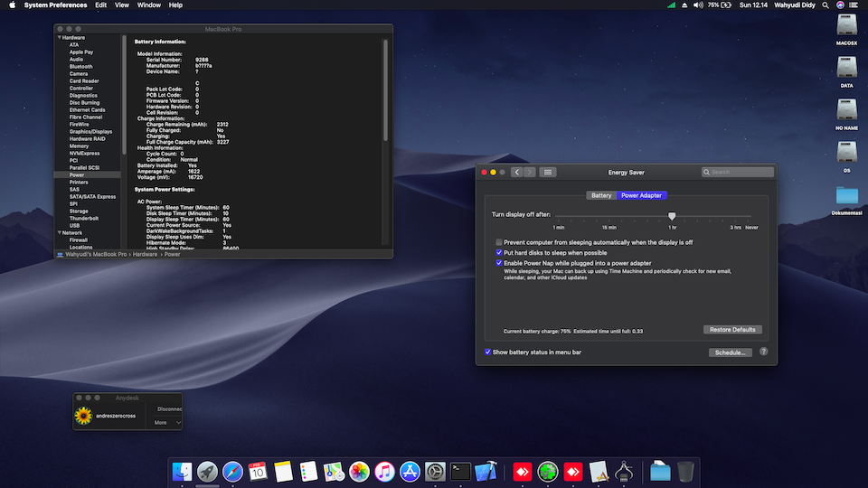The height and width of the screenshot is (488, 868).
Task: Click turn display off slider thumb
Action: (x=672, y=216)
